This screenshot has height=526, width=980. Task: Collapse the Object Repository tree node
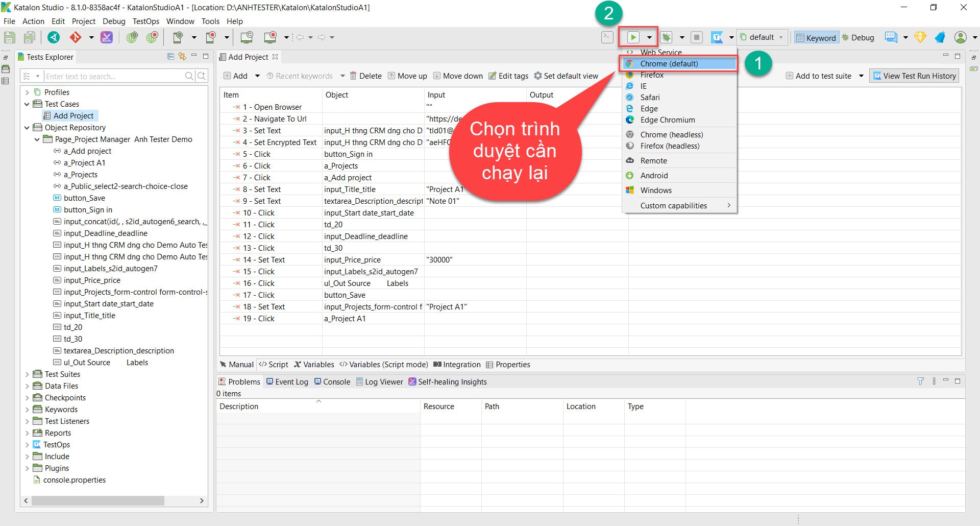tap(27, 128)
